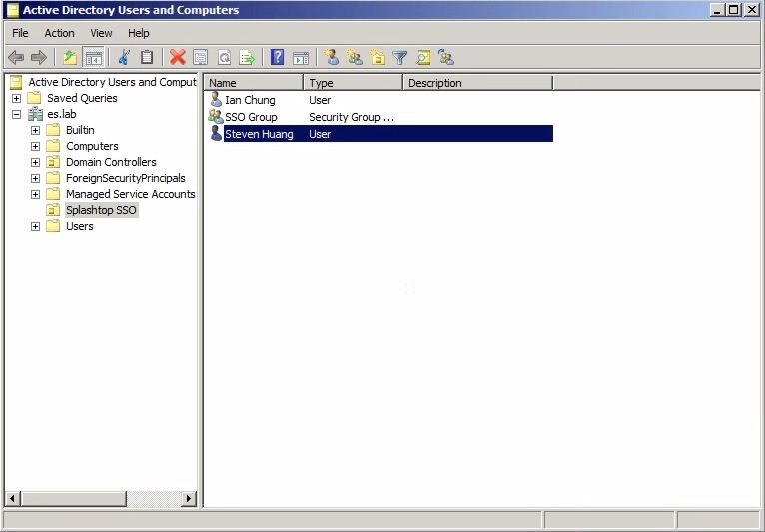The height and width of the screenshot is (532, 765).
Task: Expand the Computers container
Action: (x=35, y=146)
